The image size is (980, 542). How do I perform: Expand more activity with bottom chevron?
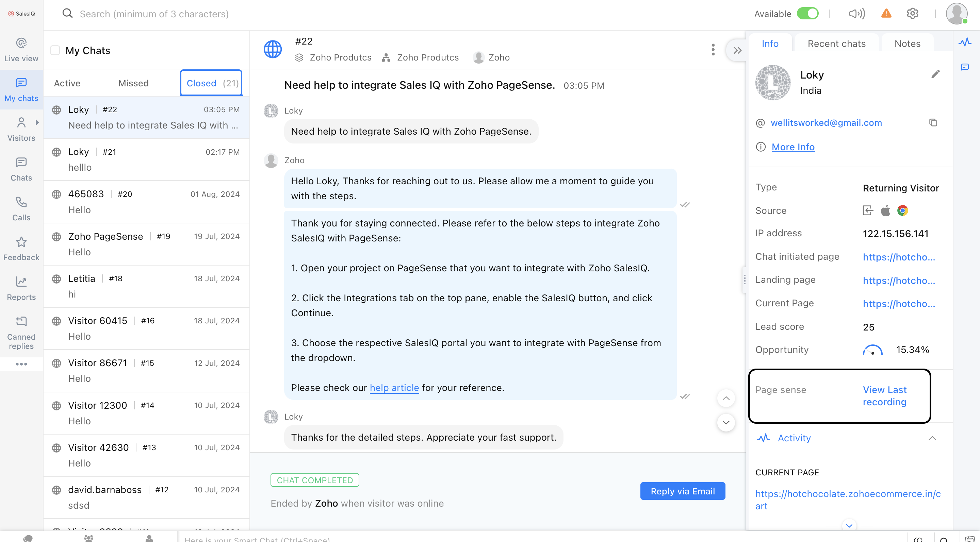point(849,526)
